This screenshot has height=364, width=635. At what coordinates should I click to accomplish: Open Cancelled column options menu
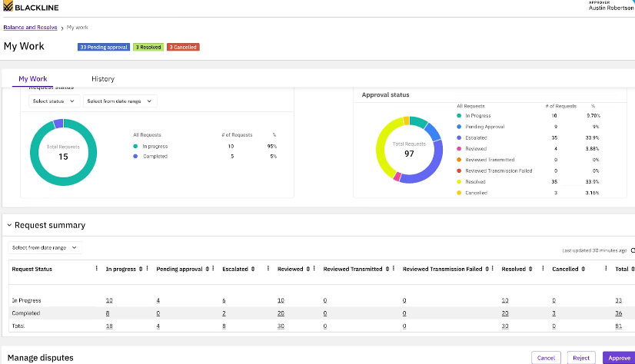(606, 269)
